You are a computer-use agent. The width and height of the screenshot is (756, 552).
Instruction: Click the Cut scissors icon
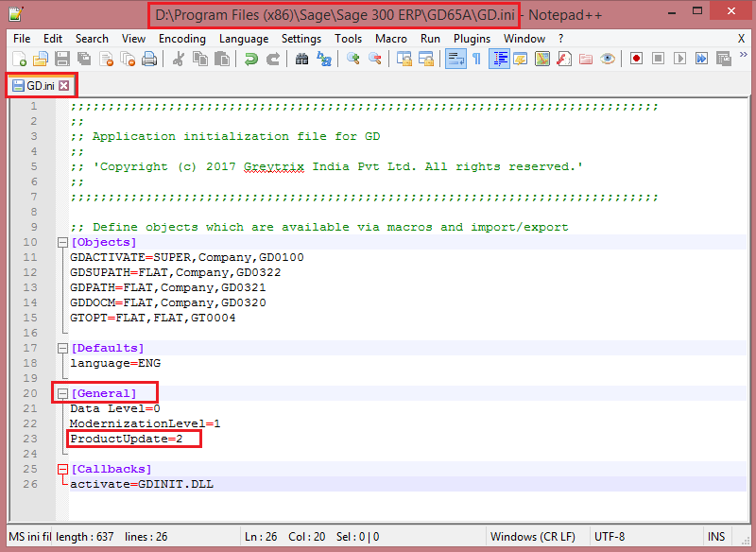click(x=179, y=59)
